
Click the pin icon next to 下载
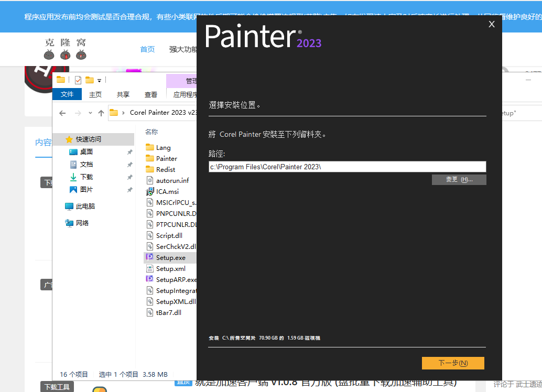coord(129,177)
